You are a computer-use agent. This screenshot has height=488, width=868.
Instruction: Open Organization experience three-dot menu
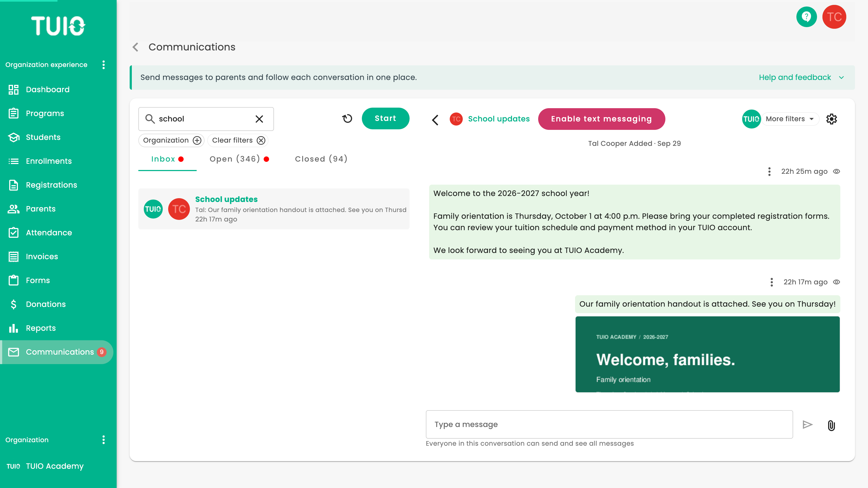coord(103,65)
